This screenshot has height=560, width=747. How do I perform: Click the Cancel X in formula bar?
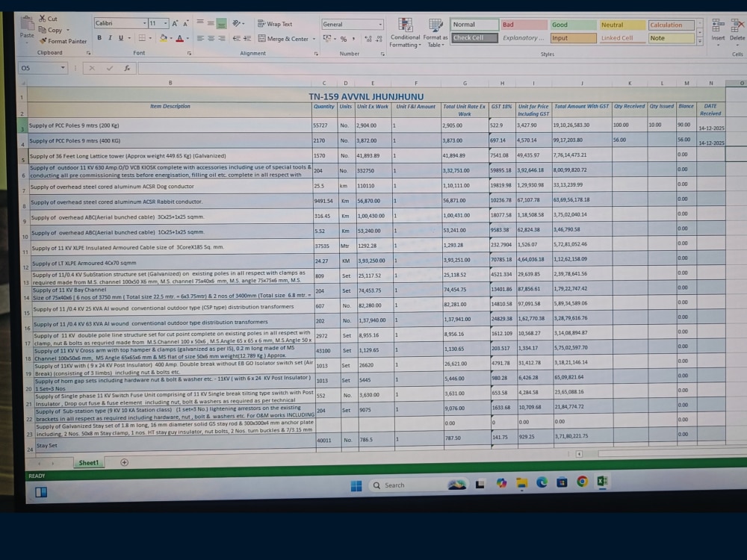(92, 68)
